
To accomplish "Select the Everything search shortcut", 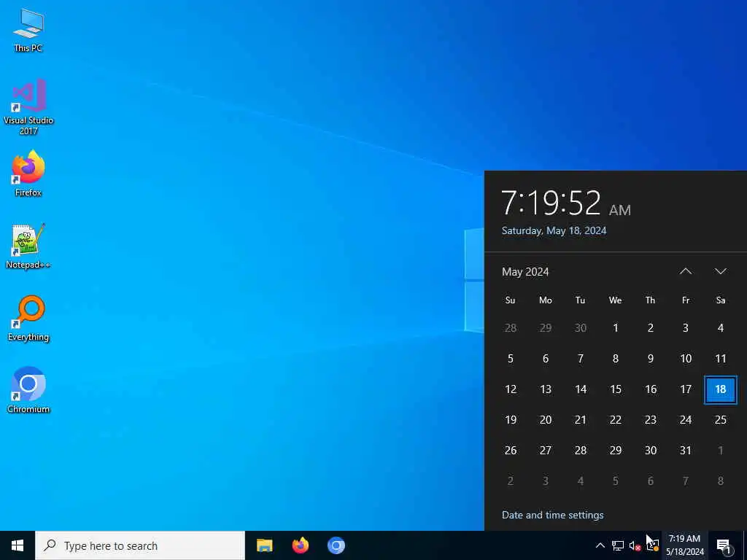I will coord(28,319).
